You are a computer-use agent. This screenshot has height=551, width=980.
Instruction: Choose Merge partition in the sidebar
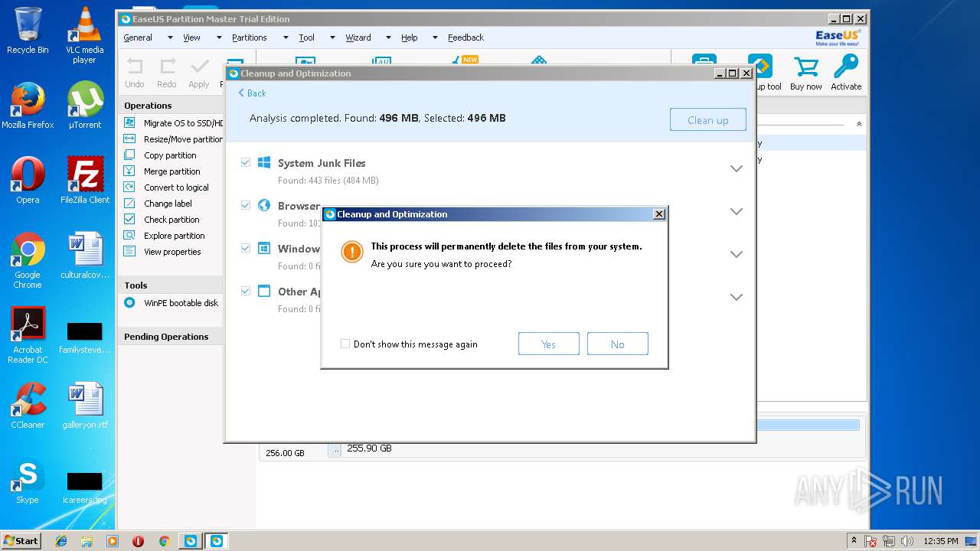coord(172,171)
